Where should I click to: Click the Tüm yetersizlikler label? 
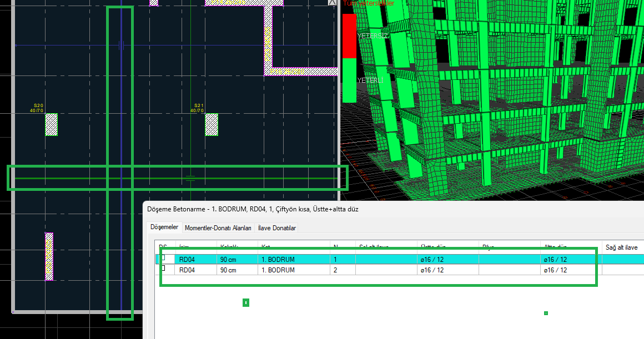coord(369,3)
